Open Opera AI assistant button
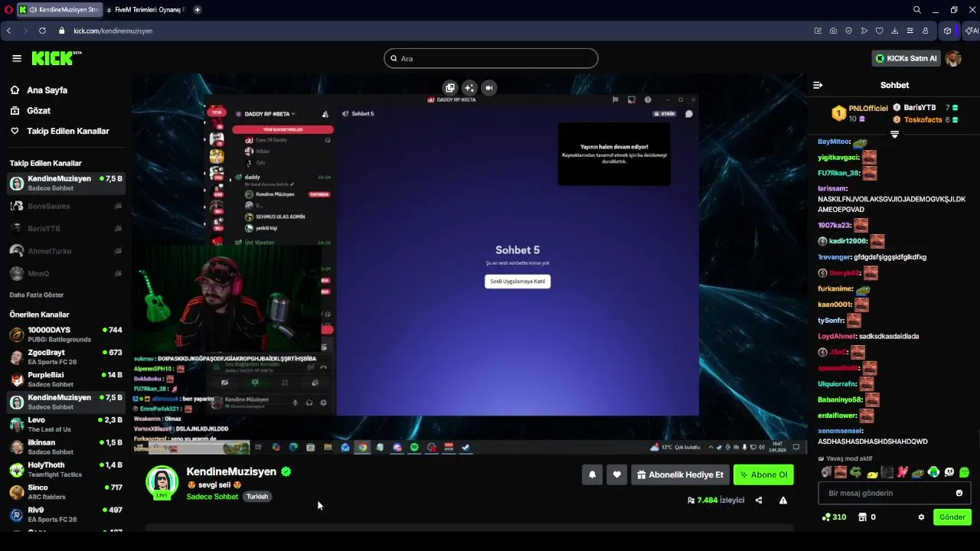980x551 pixels. pyautogui.click(x=972, y=31)
